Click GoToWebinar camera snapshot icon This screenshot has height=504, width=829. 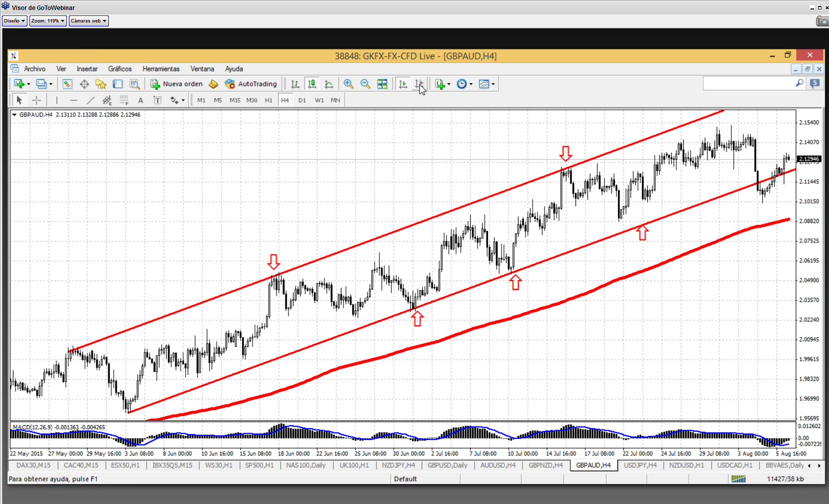pyautogui.click(x=822, y=21)
